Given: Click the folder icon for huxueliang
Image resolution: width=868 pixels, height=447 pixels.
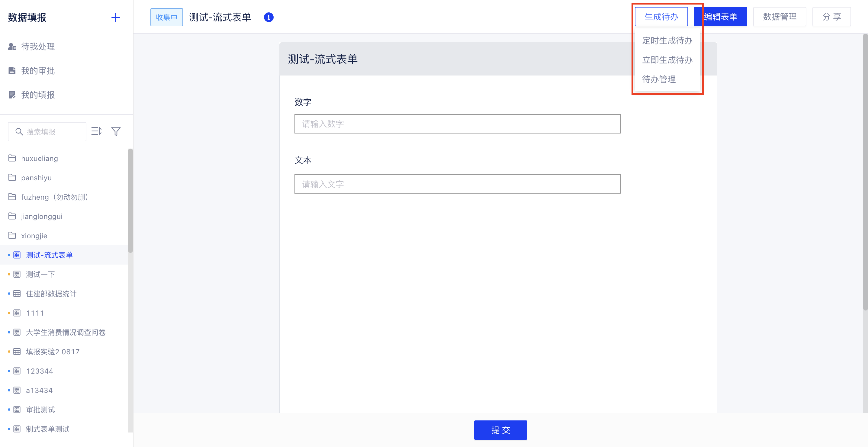Looking at the screenshot, I should coord(12,158).
